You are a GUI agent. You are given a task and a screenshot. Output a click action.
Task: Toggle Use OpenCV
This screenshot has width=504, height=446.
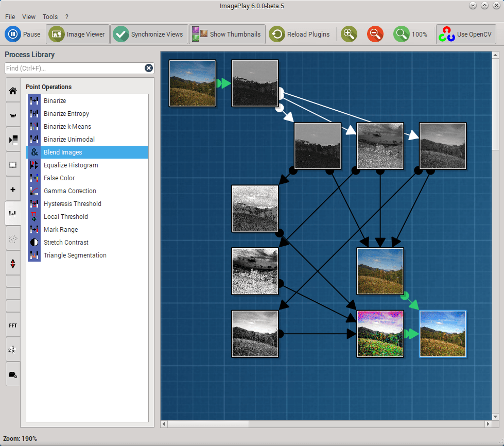coord(466,34)
